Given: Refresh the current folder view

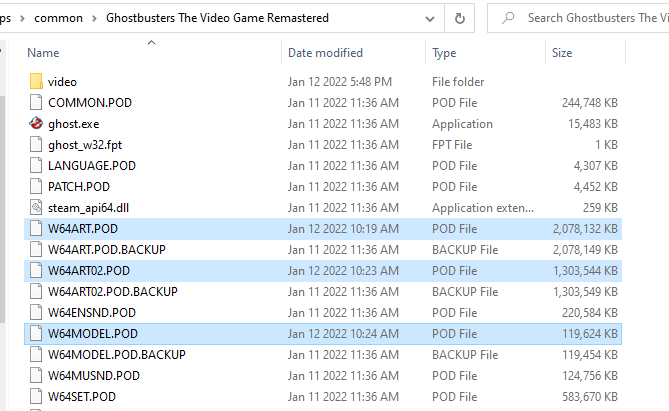Looking at the screenshot, I should click(x=459, y=18).
